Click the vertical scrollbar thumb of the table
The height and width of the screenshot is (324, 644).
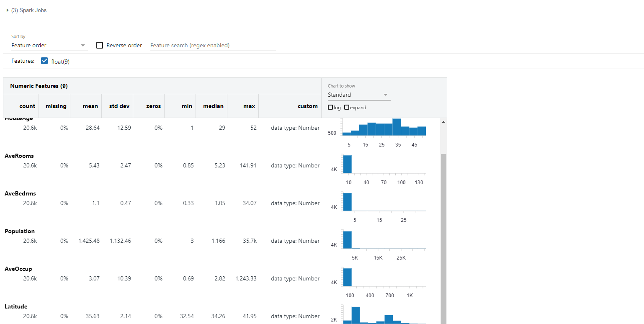coord(444,239)
